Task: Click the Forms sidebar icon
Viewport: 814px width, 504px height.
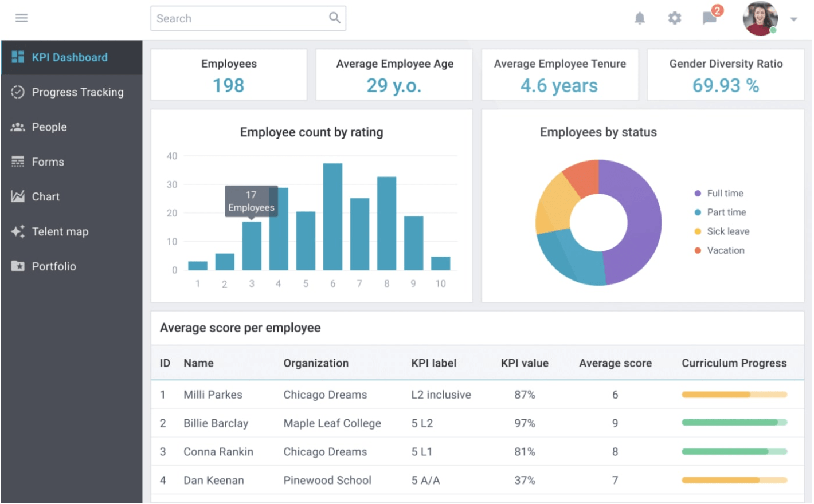Action: (x=18, y=162)
